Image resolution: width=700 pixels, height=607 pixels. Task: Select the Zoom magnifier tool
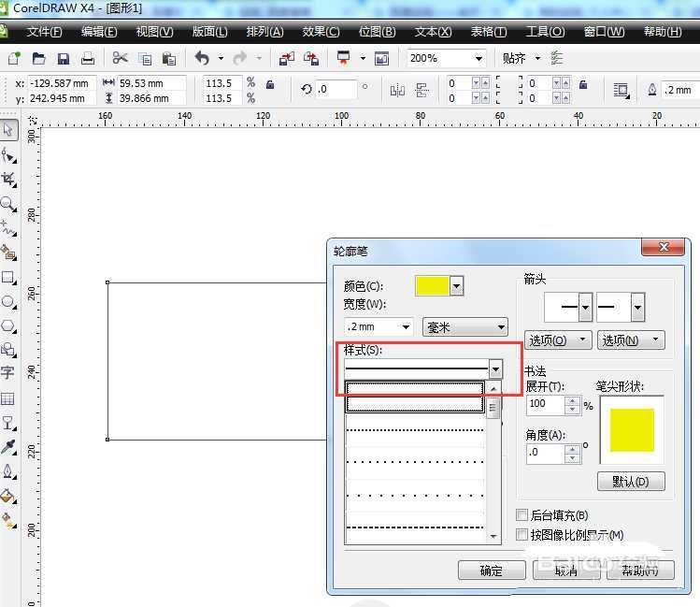8,203
